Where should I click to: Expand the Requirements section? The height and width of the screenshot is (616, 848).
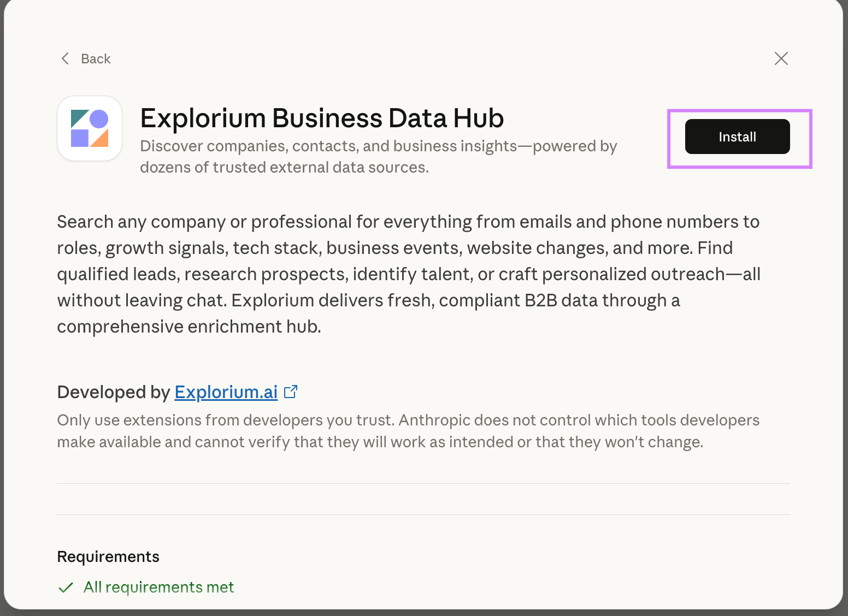tap(108, 556)
